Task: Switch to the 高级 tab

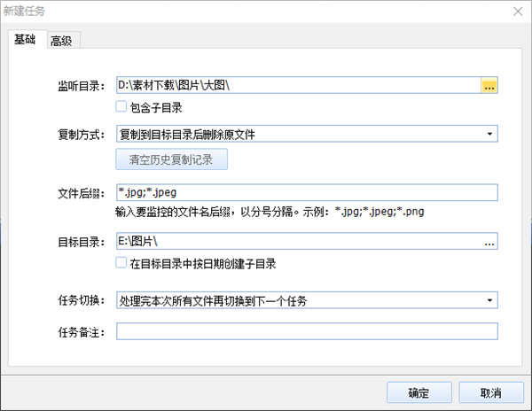Action: (61, 40)
